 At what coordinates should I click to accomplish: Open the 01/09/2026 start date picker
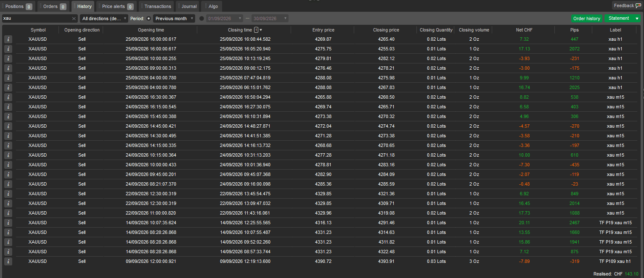225,18
